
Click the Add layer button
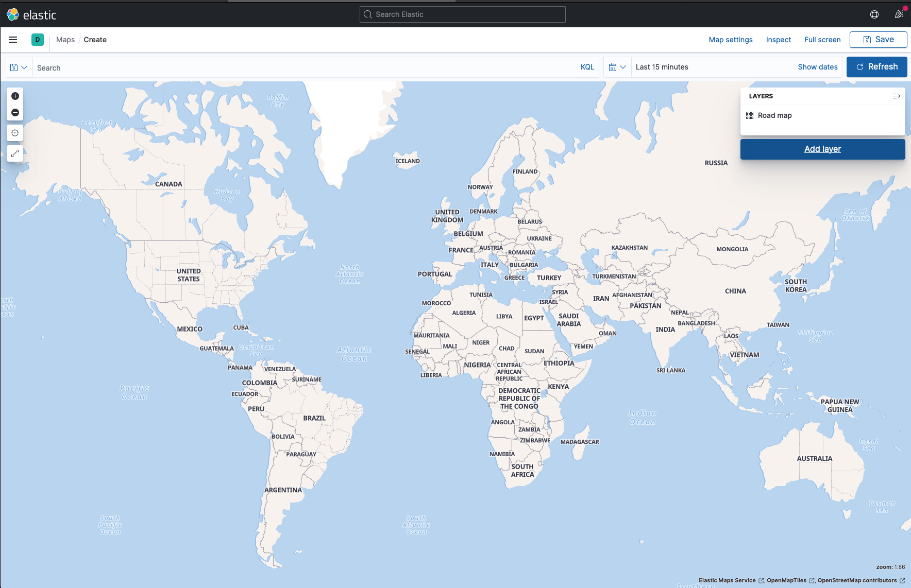click(x=822, y=149)
